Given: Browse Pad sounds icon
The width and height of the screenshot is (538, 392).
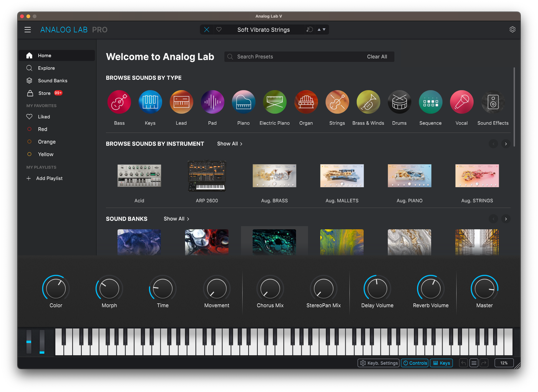Looking at the screenshot, I should (x=212, y=102).
